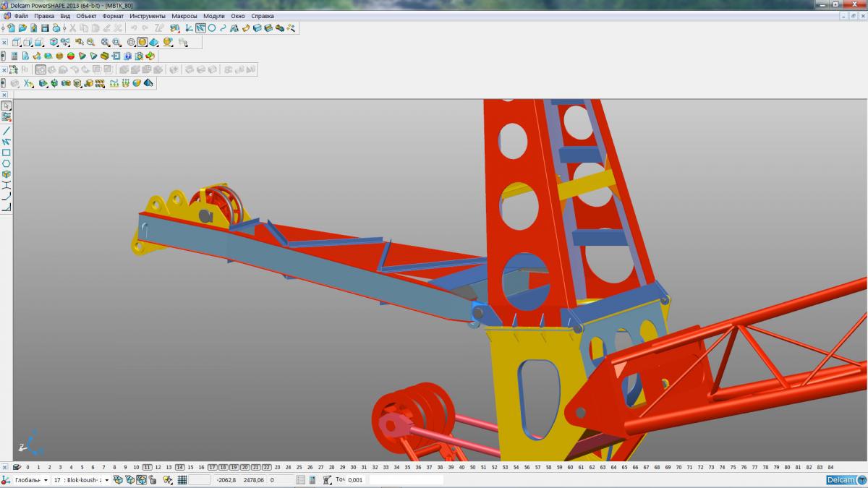The width and height of the screenshot is (868, 488).
Task: Create a new model with the New icon
Action: click(12, 27)
